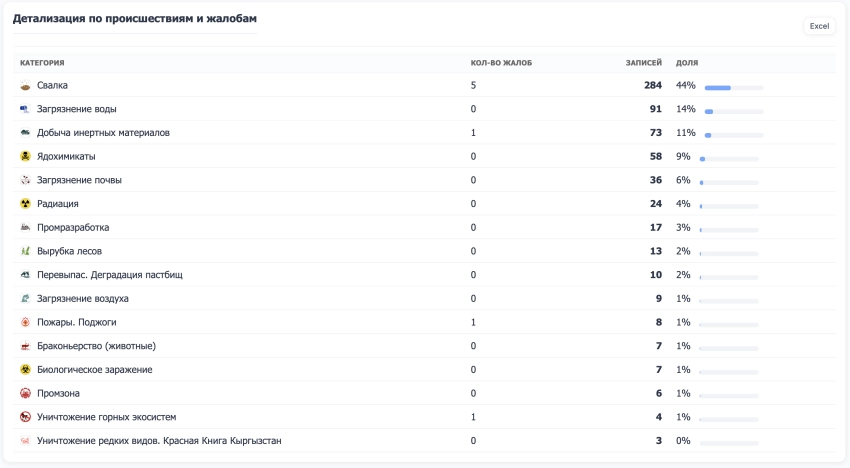Open the Добыча инертных материалов row
Screen dimensions: 850x468
click(x=103, y=133)
